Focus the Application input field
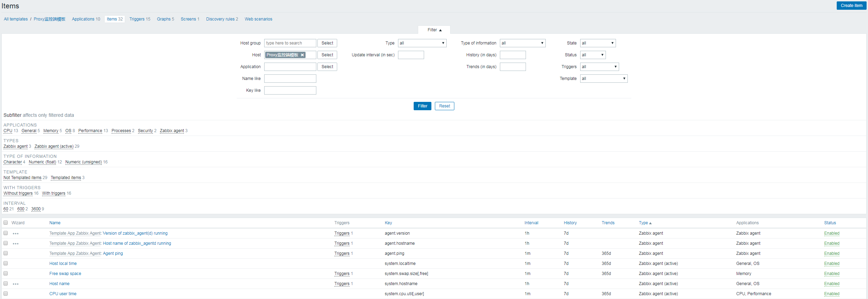The width and height of the screenshot is (868, 299). point(290,67)
